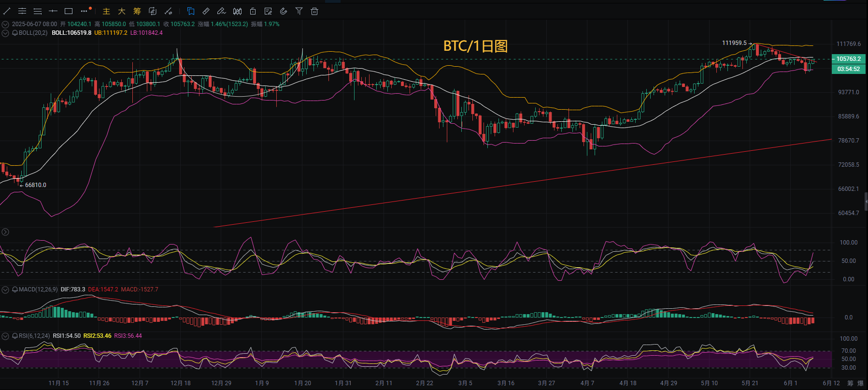Viewport: 868px width, 390px height.
Task: Click the RSI1:54.50 value
Action: pos(67,336)
